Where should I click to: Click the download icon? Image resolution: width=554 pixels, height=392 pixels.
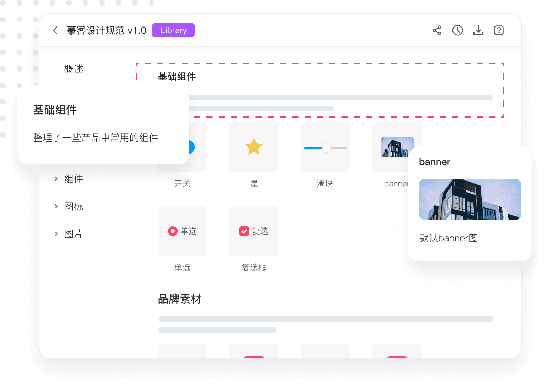click(x=478, y=30)
